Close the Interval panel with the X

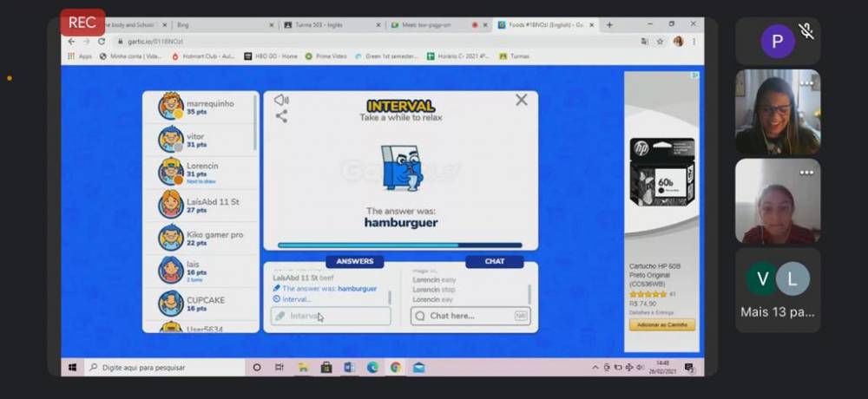point(521,100)
